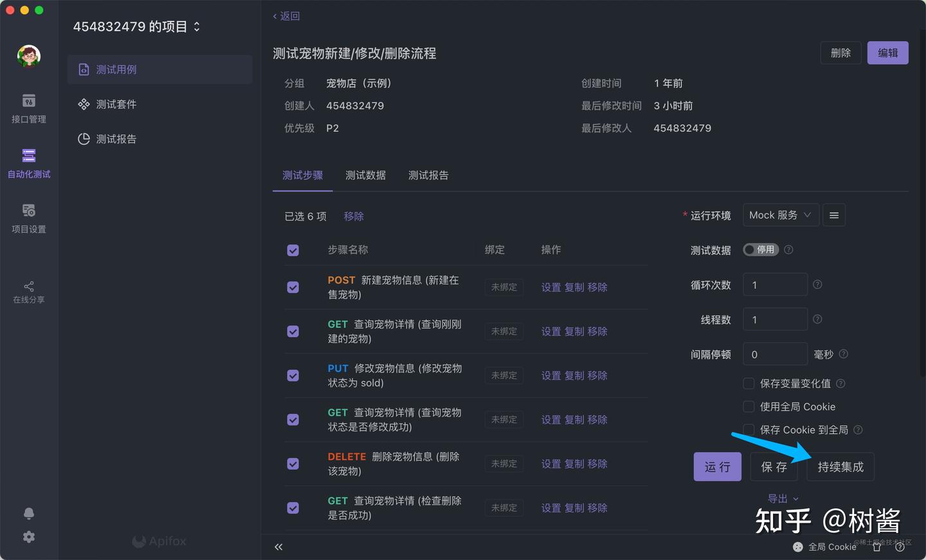Screen dimensions: 926x560
Task: Open 设置 for DELETE 删除宠物信息 step
Action: pos(551,464)
